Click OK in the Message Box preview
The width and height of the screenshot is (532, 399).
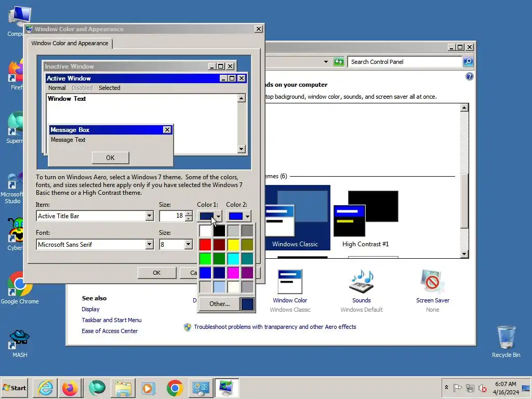coord(110,158)
